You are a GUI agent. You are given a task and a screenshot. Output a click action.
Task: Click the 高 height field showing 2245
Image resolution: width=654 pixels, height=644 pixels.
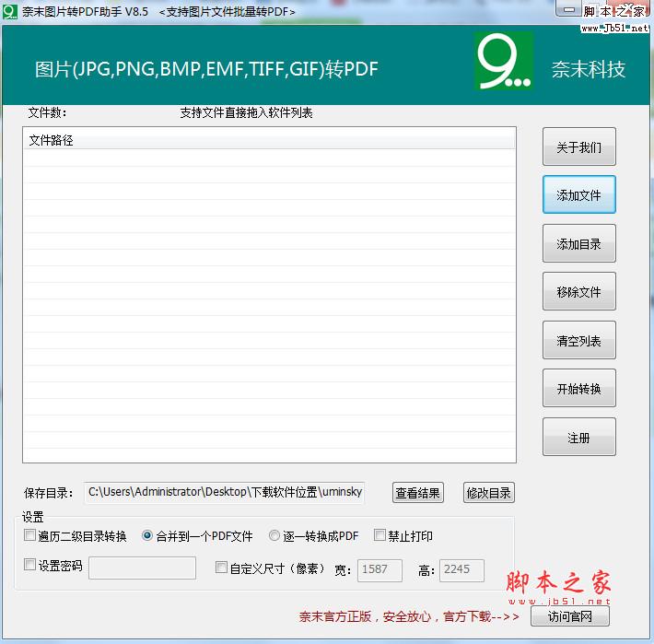click(x=461, y=570)
